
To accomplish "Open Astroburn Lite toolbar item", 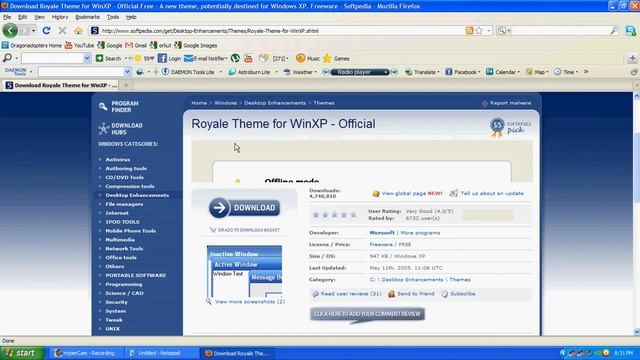I will [249, 72].
